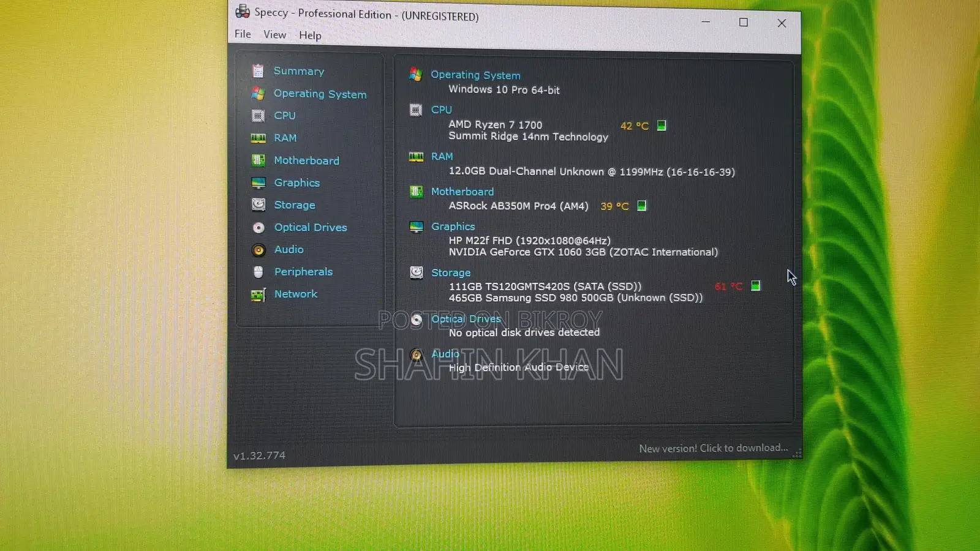Click the Graphics icon in summary panel
This screenshot has height=551, width=980.
click(x=417, y=227)
